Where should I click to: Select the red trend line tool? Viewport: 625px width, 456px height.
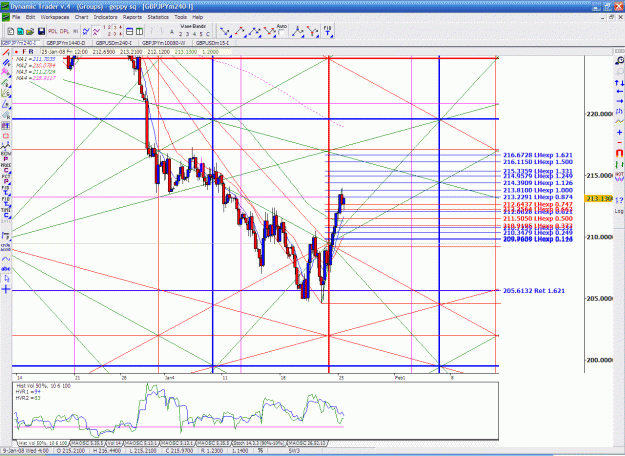click(x=6, y=53)
